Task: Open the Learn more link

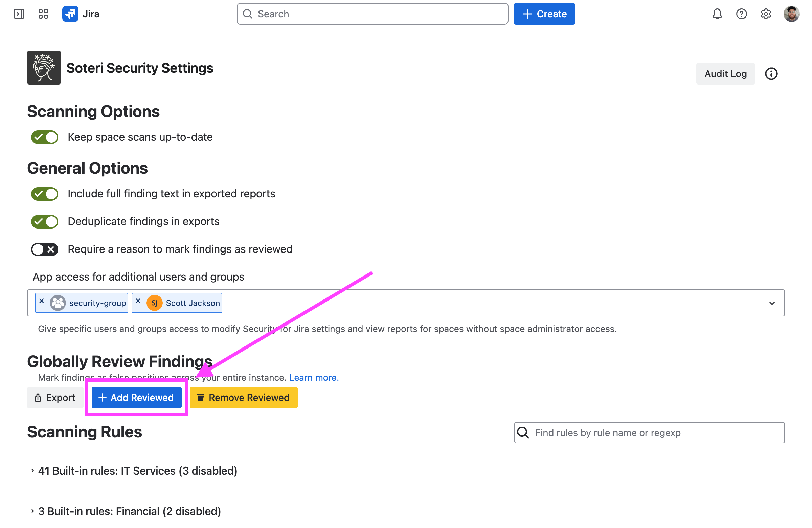Action: pyautogui.click(x=314, y=377)
